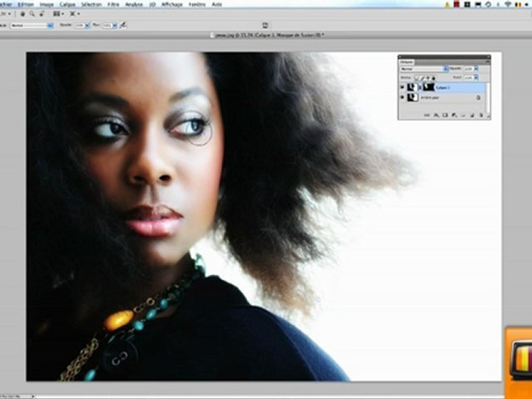The height and width of the screenshot is (399, 532).
Task: Open the Affichage menu
Action: (172, 4)
